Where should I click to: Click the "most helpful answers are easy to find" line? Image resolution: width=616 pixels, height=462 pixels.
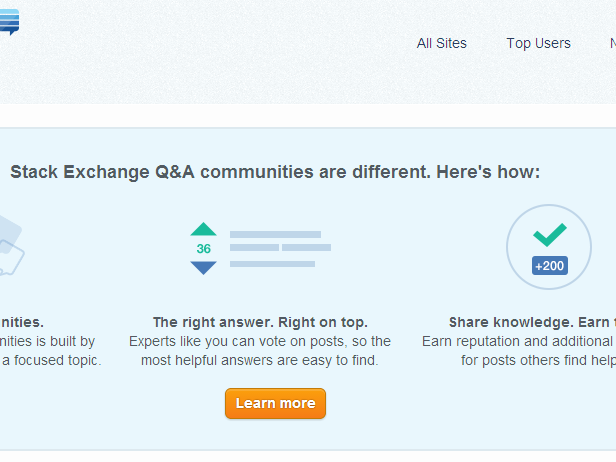click(x=260, y=360)
